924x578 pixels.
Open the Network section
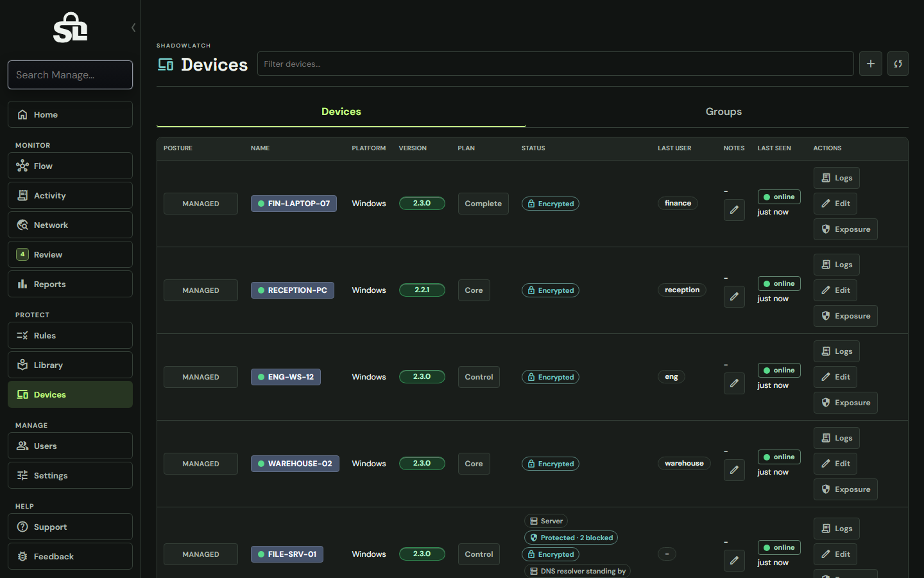[70, 225]
